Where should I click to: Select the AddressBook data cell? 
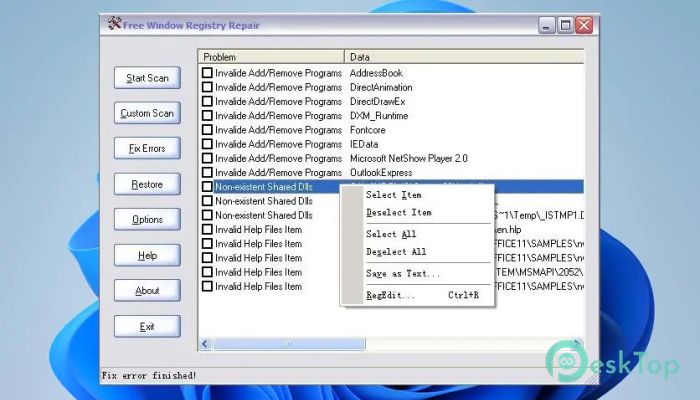[376, 73]
